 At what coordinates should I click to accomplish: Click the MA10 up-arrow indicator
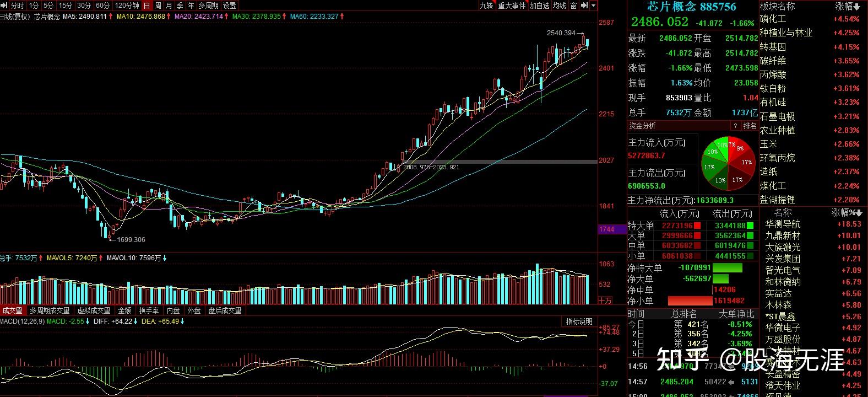point(169,17)
